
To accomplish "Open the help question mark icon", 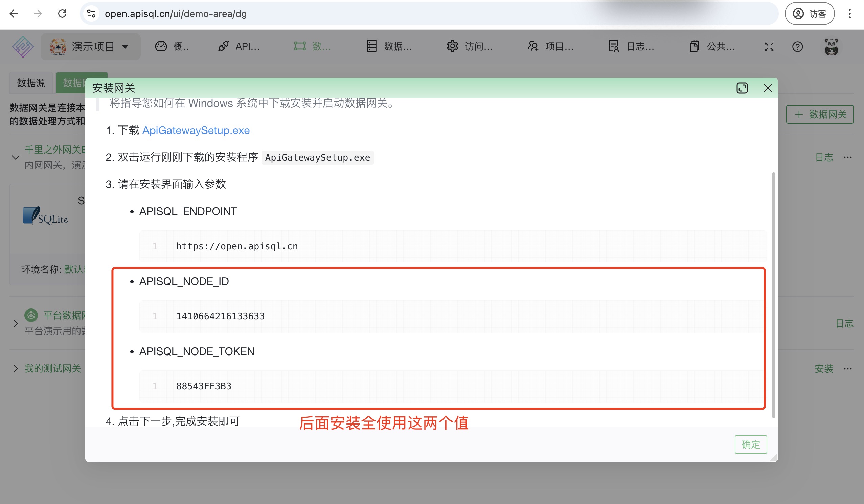I will 797,47.
